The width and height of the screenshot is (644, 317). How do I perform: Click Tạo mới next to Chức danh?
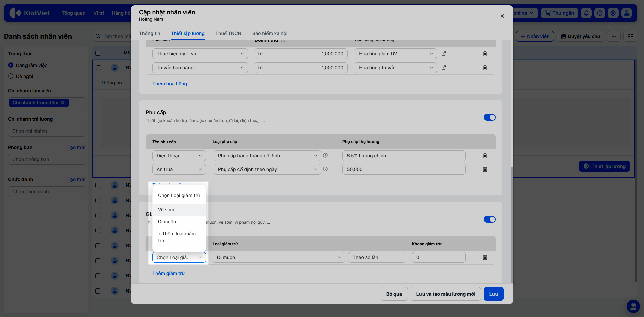(x=76, y=179)
